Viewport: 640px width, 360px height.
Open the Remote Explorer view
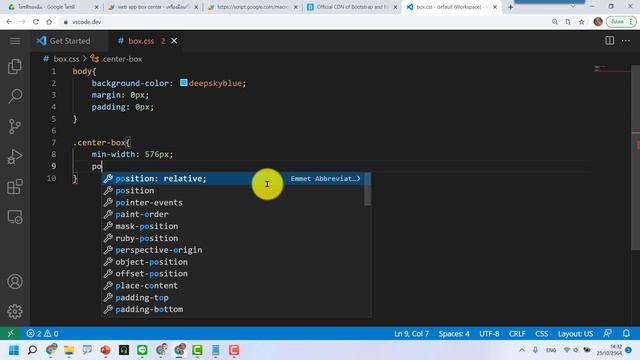pos(15,217)
